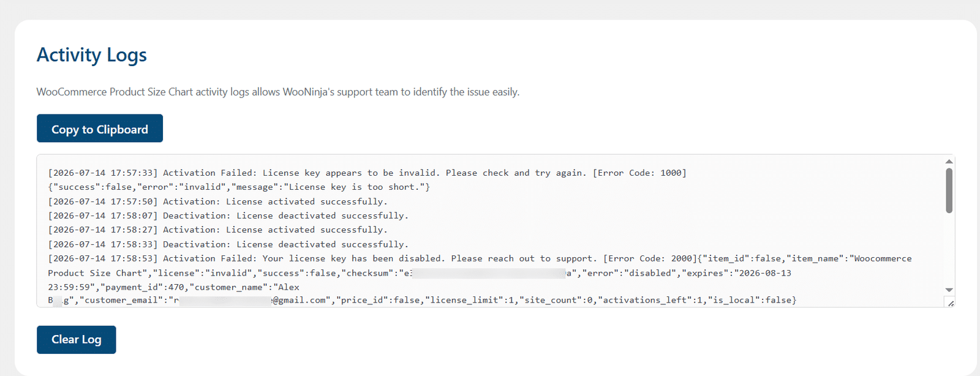
Task: Select the 17:57:50 license activated entry
Action: click(x=218, y=201)
